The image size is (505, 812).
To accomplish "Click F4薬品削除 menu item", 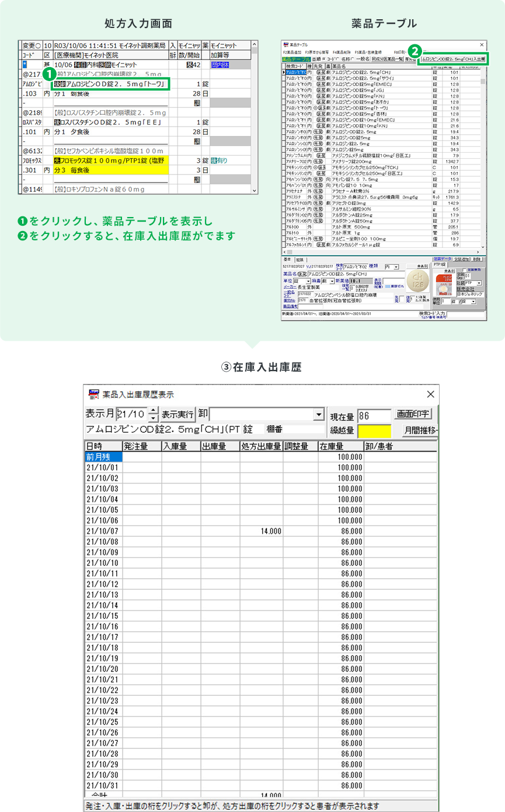I will click(x=342, y=52).
